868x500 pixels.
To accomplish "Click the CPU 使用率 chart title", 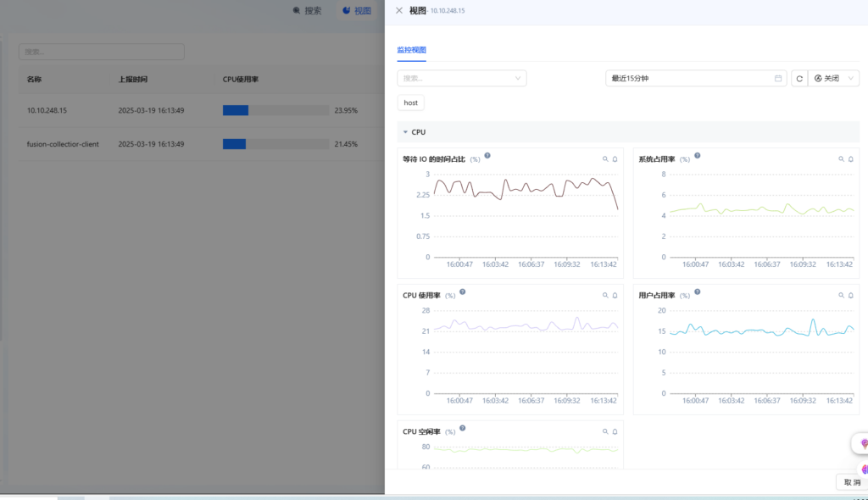I will coord(421,295).
